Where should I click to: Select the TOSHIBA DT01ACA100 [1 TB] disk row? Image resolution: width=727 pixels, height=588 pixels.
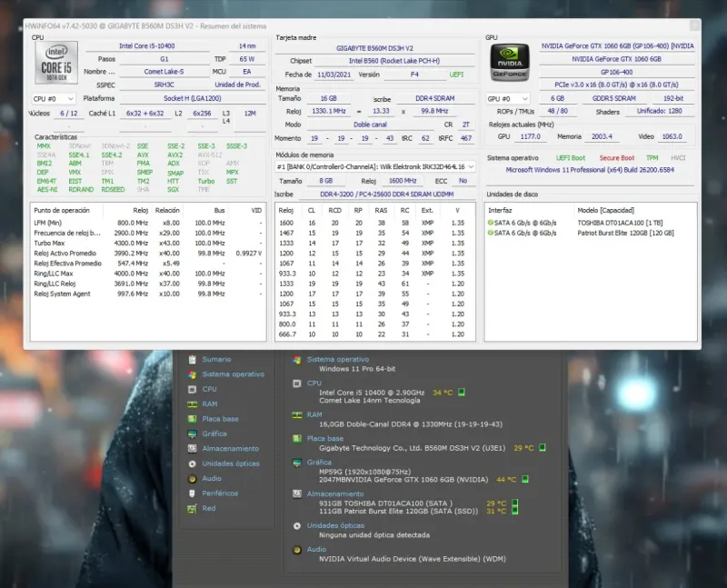coord(590,223)
